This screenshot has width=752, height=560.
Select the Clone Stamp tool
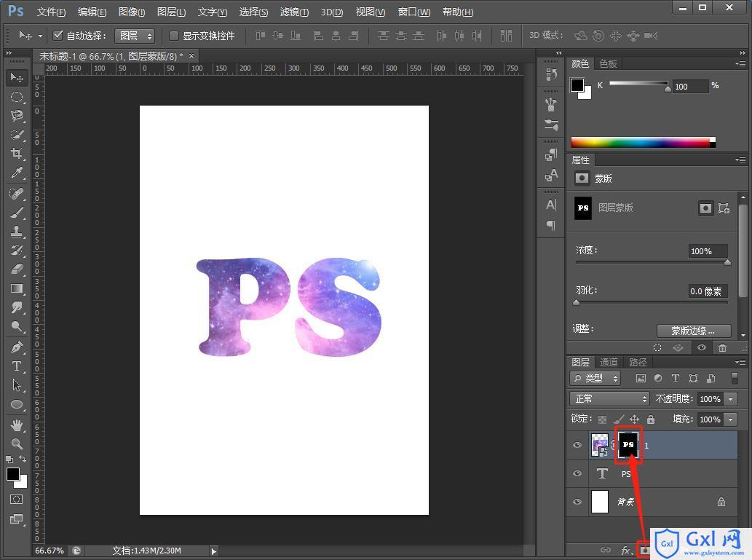click(16, 232)
